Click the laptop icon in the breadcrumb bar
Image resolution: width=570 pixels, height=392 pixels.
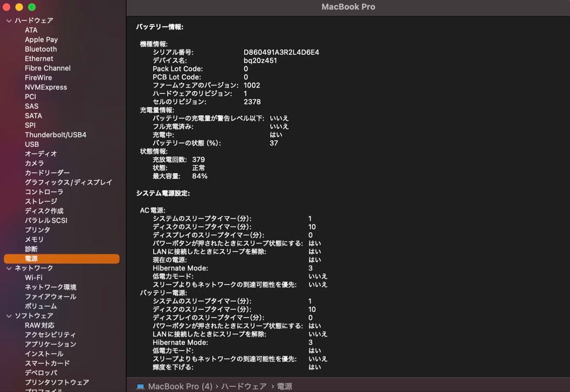click(x=139, y=386)
